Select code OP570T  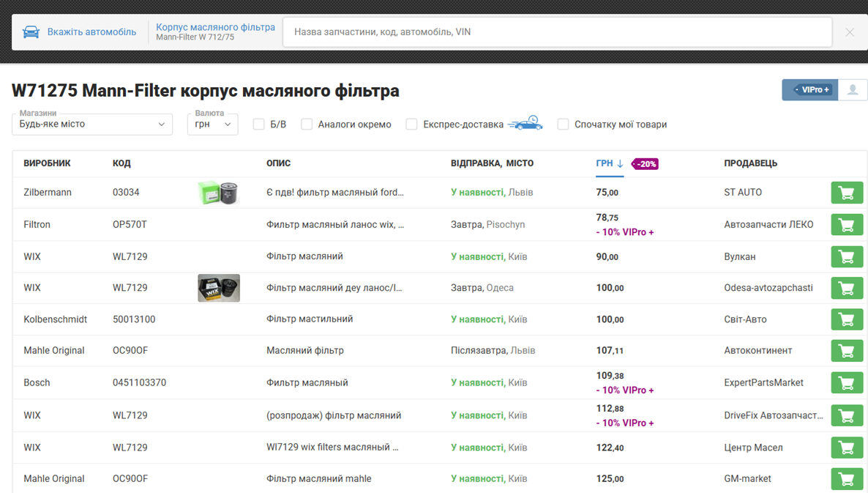tap(130, 224)
